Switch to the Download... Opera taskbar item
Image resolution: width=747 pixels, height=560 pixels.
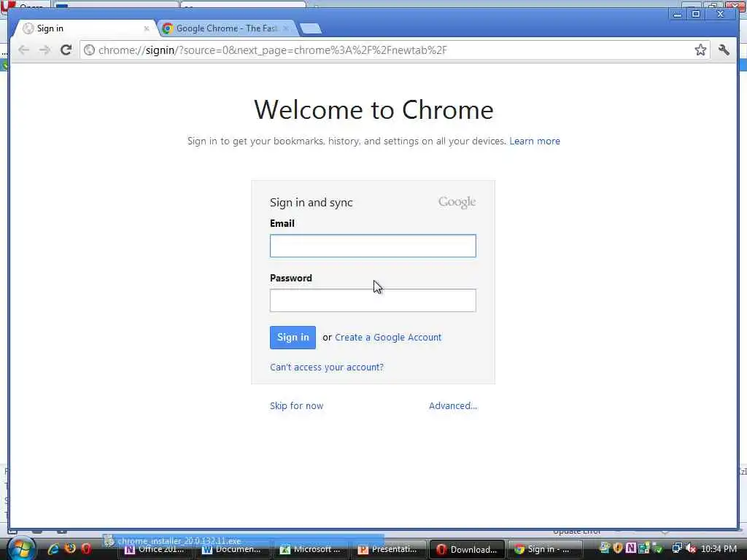click(467, 550)
